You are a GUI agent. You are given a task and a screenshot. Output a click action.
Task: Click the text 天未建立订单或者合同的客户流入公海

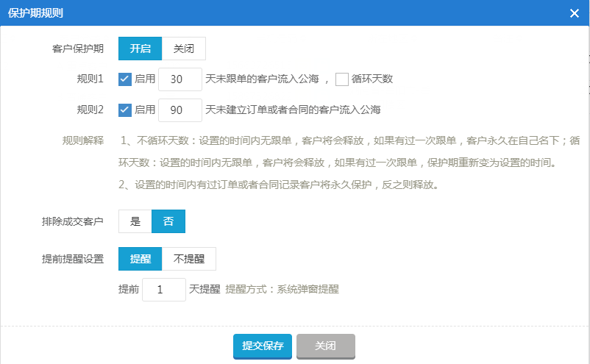tap(293, 110)
